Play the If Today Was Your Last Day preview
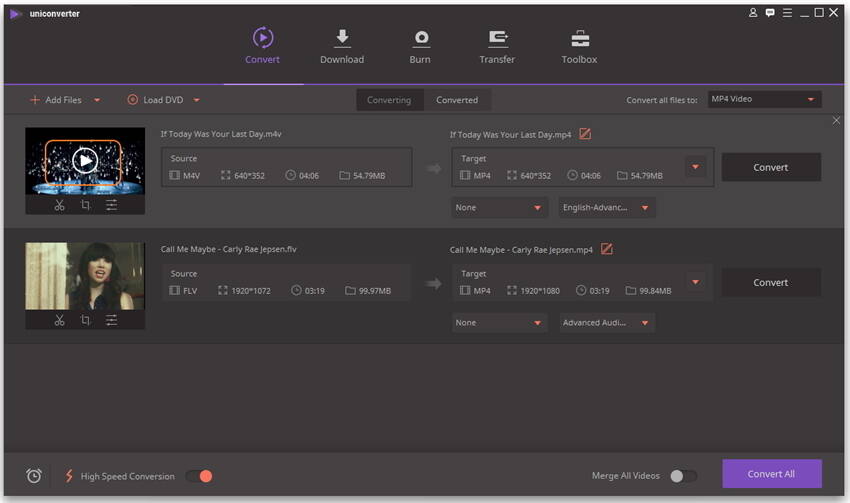 click(x=85, y=160)
